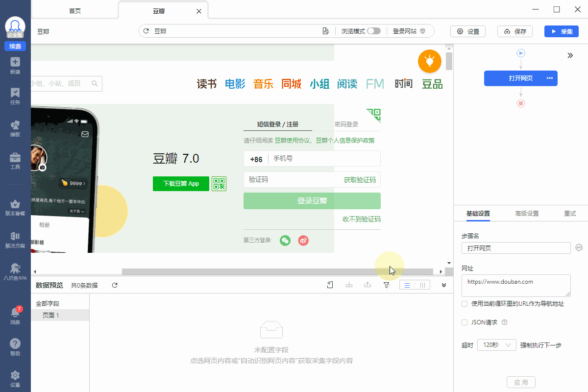Click the 手机号 phone input field
588x392 pixels.
[x=324, y=159]
